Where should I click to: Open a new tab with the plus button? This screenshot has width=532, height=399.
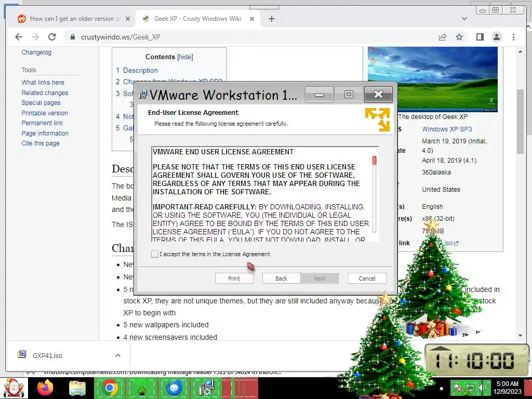(x=271, y=19)
